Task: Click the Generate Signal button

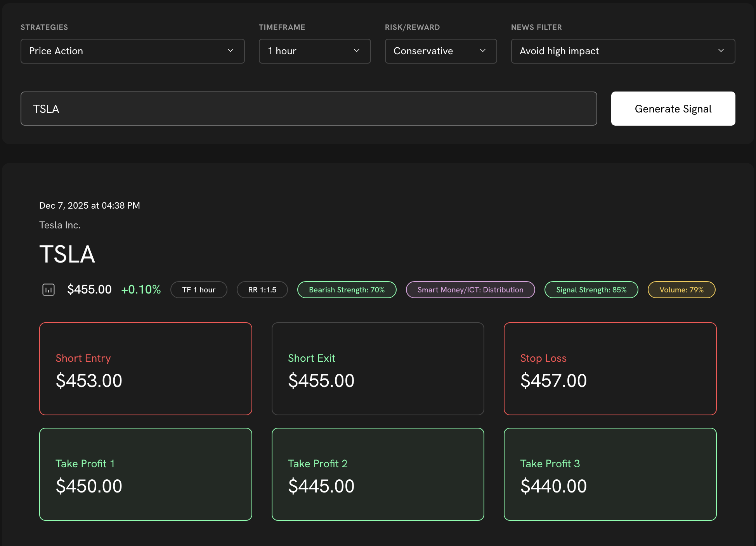Action: [673, 109]
